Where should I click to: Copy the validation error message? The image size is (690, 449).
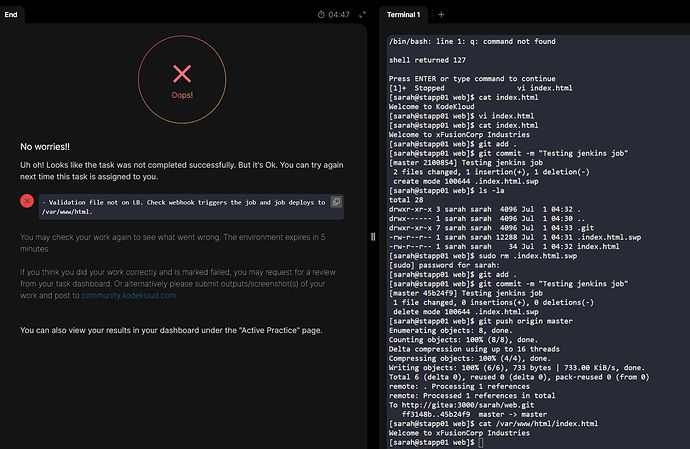tap(336, 202)
